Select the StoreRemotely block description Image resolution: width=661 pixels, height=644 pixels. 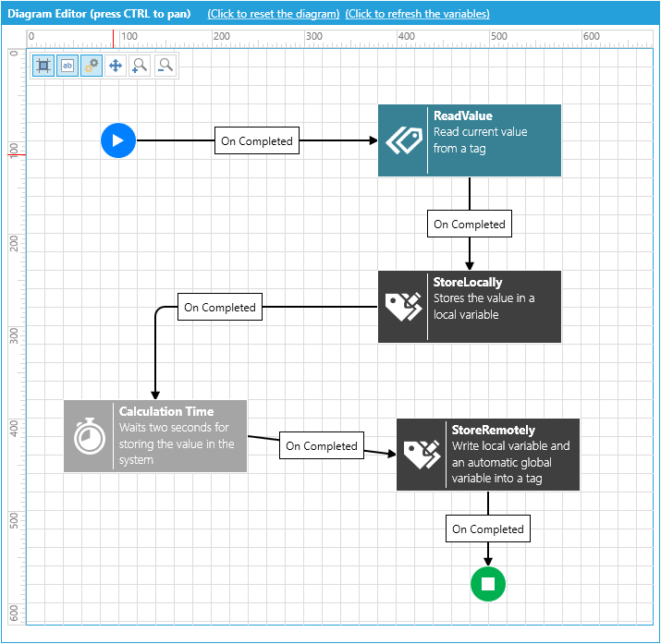click(510, 462)
